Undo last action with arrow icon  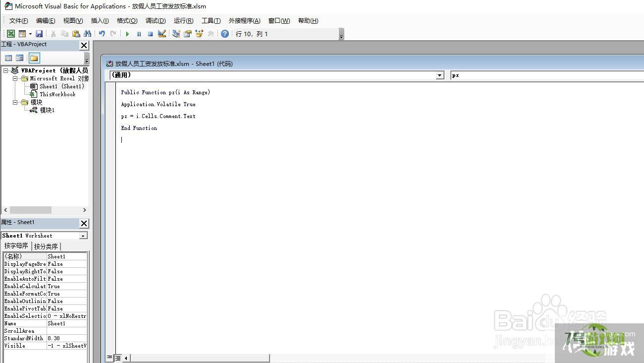102,34
